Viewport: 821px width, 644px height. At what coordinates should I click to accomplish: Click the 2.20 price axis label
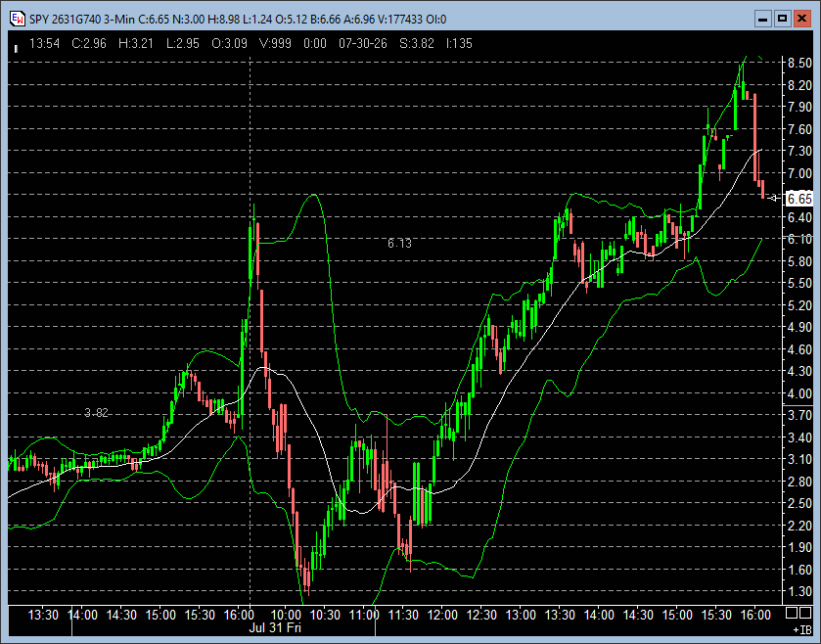tap(799, 526)
